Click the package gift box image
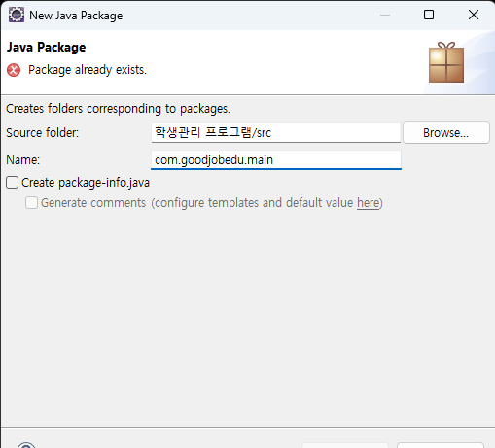495x448 pixels. click(446, 62)
